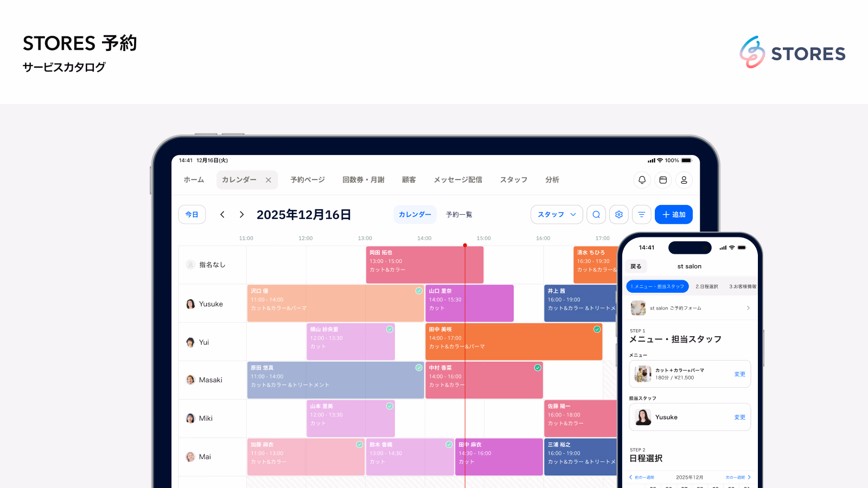Click Yusuke's staff avatar in calendar
This screenshot has width=868, height=488.
190,304
